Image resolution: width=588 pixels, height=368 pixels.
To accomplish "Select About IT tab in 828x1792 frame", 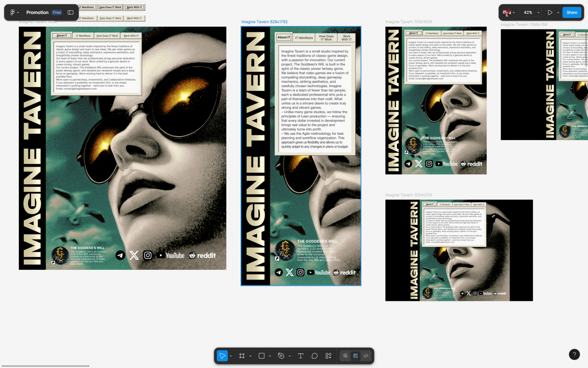I will click(284, 37).
